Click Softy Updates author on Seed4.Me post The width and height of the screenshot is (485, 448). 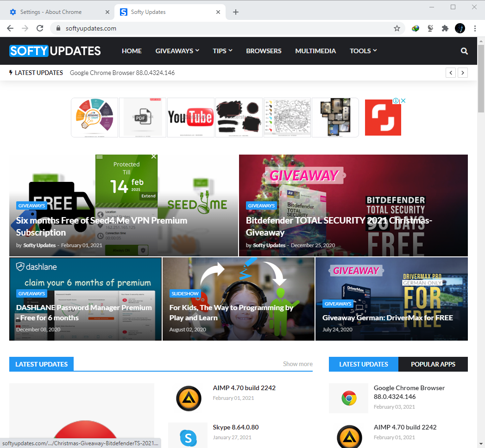pyautogui.click(x=39, y=245)
